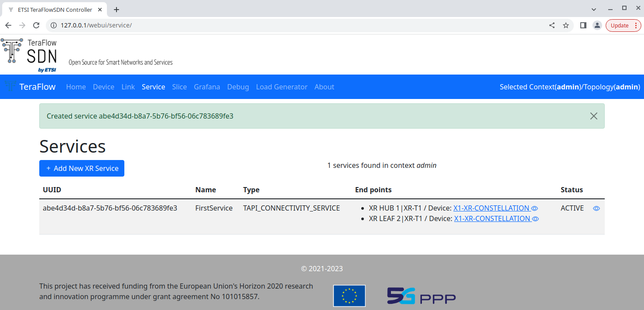Open the browser profile avatar menu
Image resolution: width=644 pixels, height=310 pixels.
pos(597,25)
